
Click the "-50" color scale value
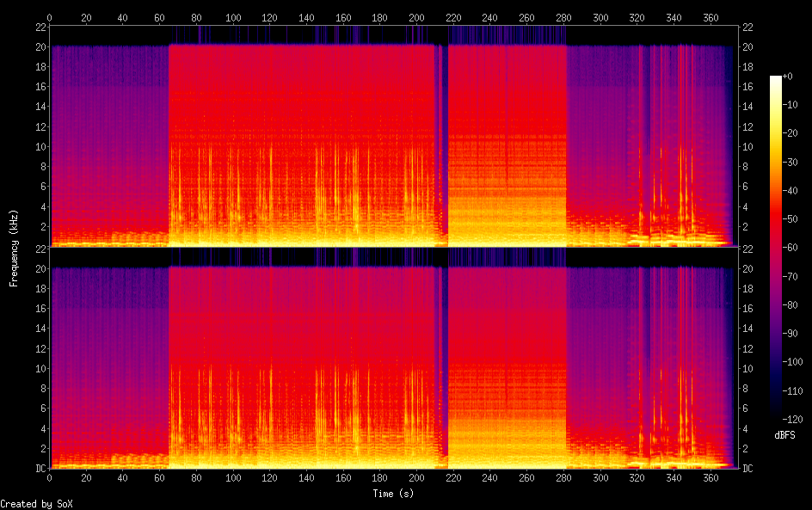point(790,219)
